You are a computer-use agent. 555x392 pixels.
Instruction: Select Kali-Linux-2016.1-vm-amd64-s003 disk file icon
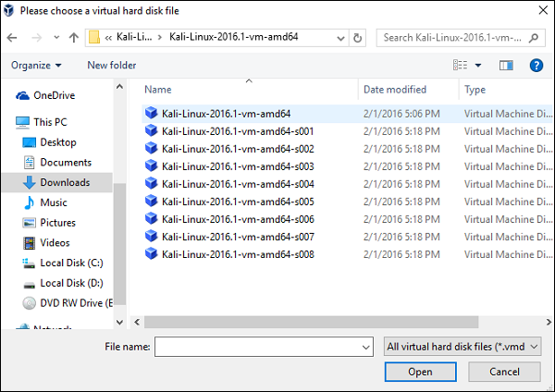point(152,166)
